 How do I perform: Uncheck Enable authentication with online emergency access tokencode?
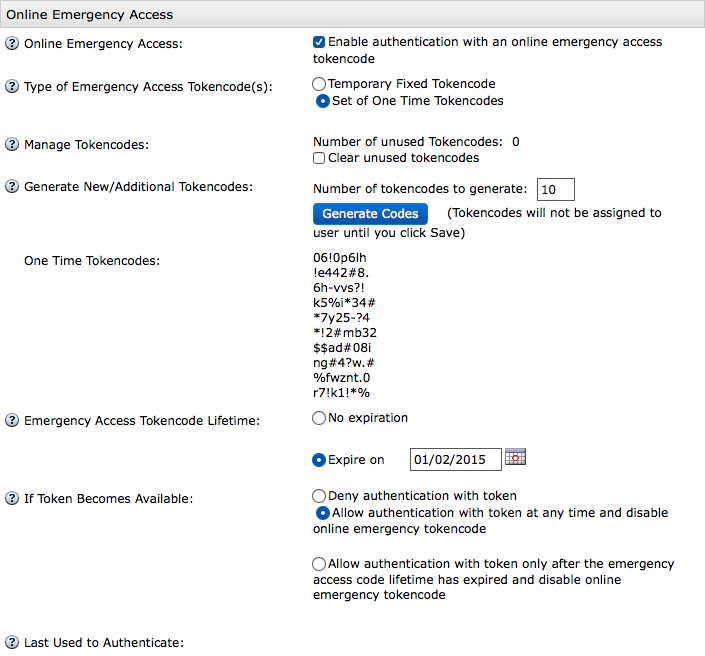pos(319,42)
